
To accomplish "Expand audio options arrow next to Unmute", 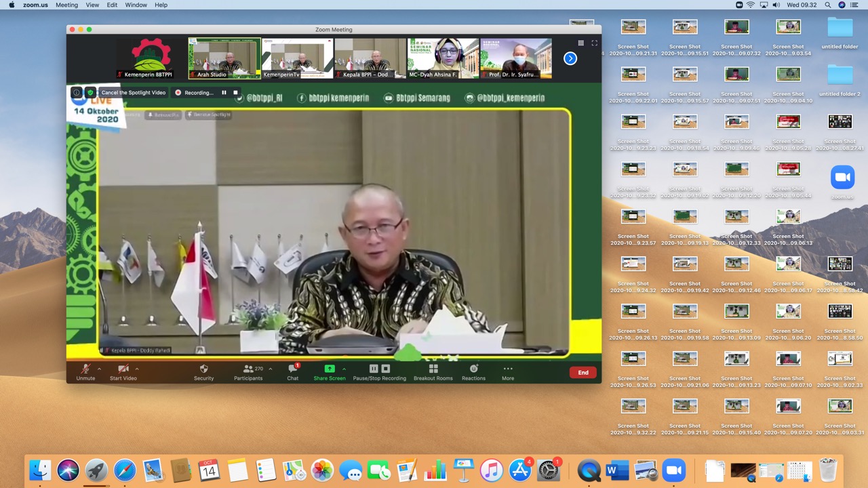I will coord(99,369).
